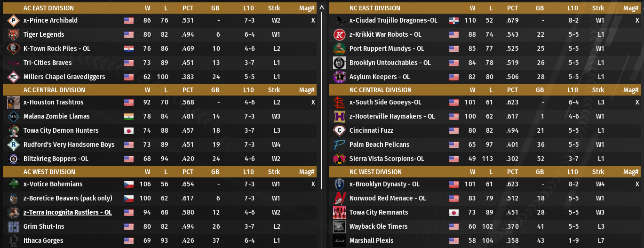Open x-Ciudad Trujillo Dragones-OL team page
Viewport: 644px width, 248px height.
pos(393,21)
